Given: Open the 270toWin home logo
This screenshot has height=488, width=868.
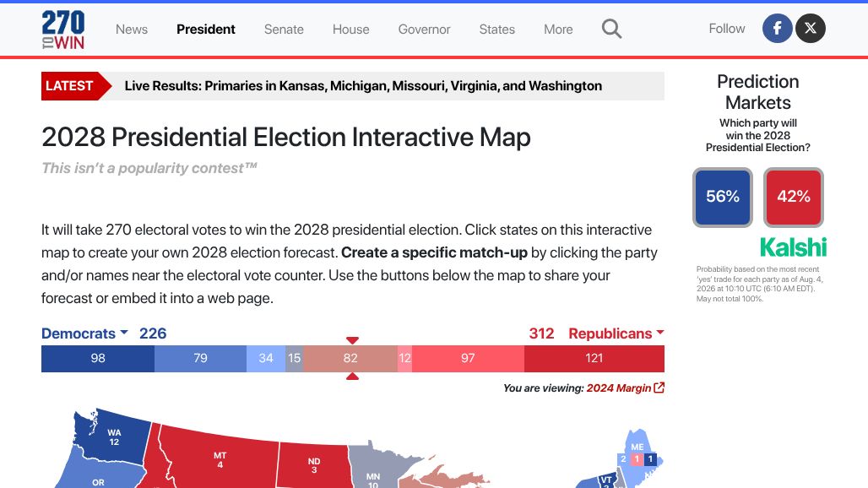Looking at the screenshot, I should pyautogui.click(x=63, y=30).
